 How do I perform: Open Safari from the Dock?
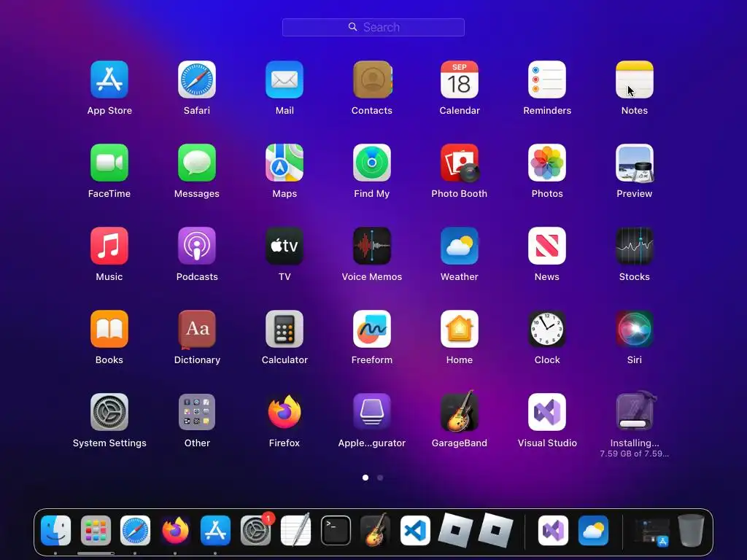point(135,530)
